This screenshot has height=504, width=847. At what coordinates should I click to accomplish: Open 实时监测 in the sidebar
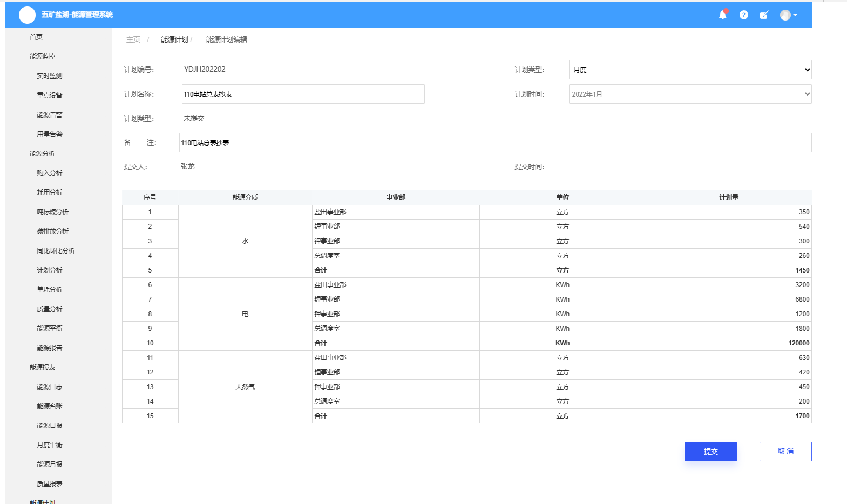50,76
